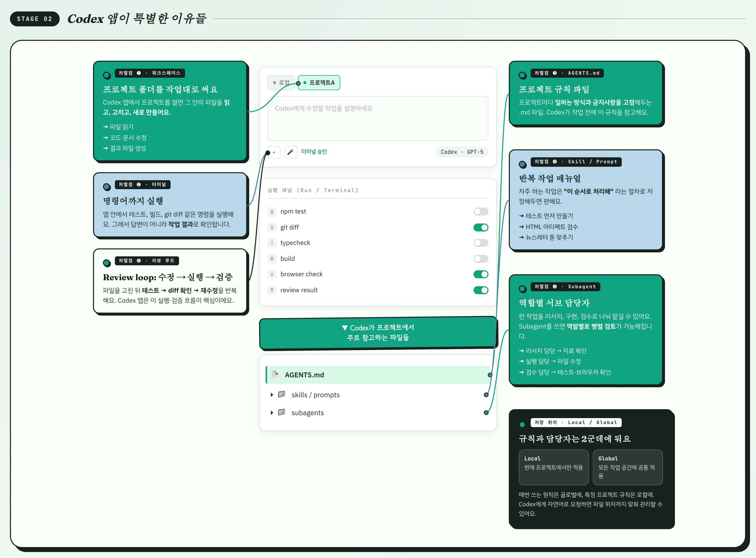Click the R icon beside review result
The height and width of the screenshot is (558, 756).
tap(272, 290)
